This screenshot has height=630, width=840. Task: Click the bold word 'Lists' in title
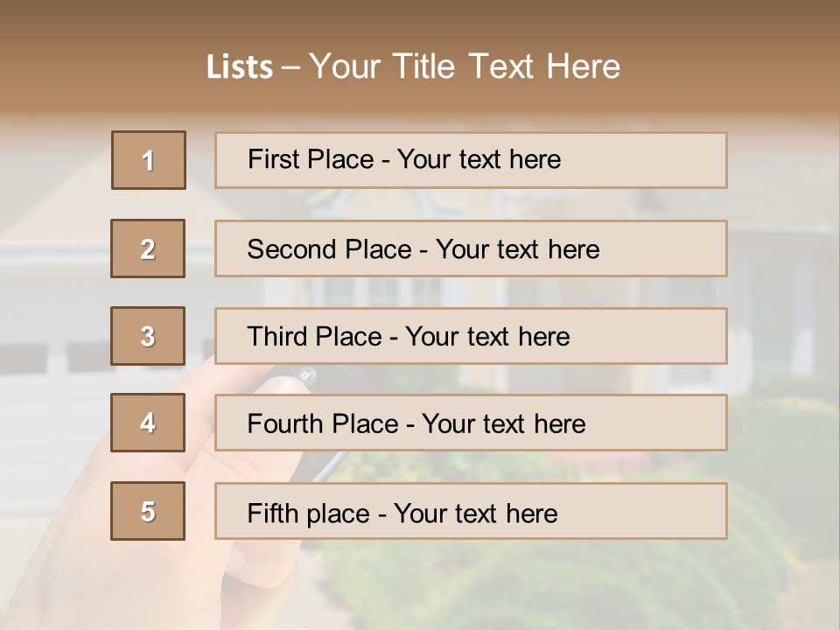tap(239, 67)
